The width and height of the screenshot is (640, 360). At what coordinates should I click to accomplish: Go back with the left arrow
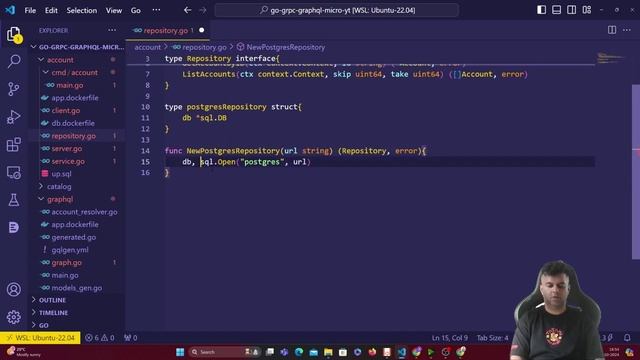click(187, 10)
